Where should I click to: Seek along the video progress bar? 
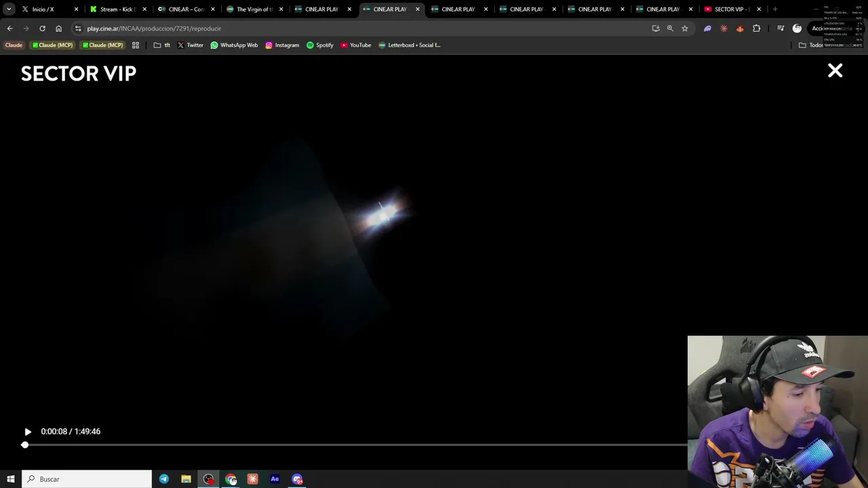tap(355, 445)
